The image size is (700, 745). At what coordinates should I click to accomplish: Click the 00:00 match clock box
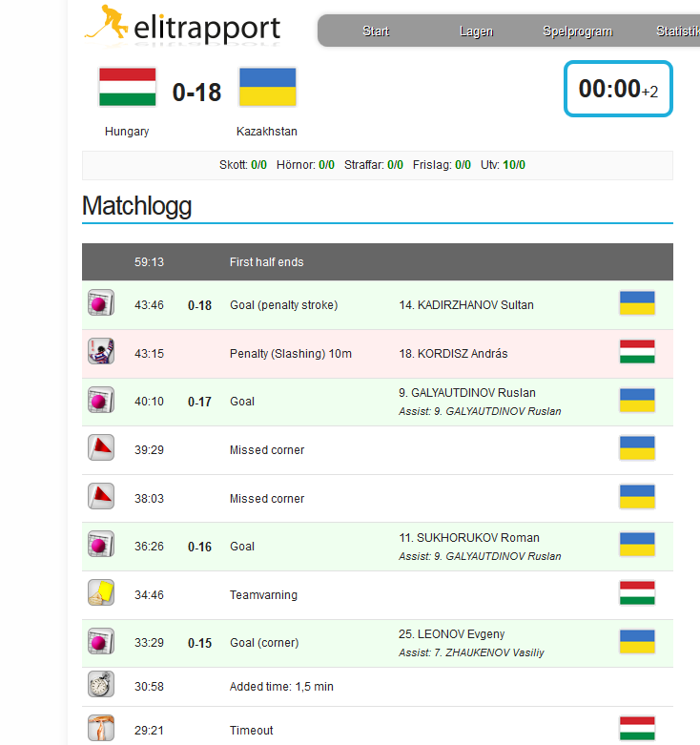[x=618, y=89]
